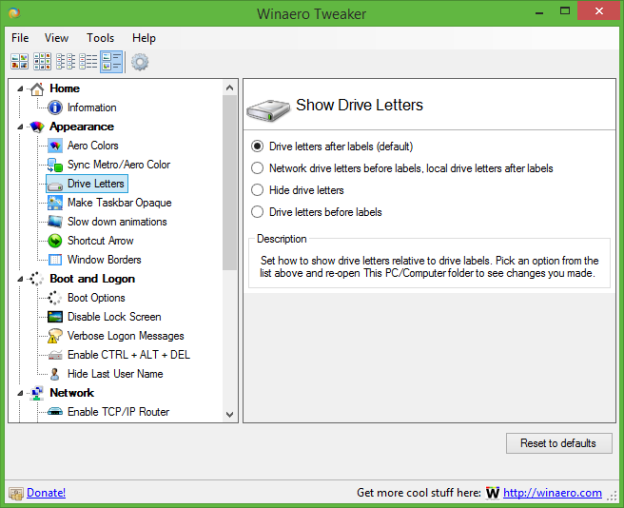Click the Window Borders icon
Viewport: 624px width, 508px height.
(55, 260)
